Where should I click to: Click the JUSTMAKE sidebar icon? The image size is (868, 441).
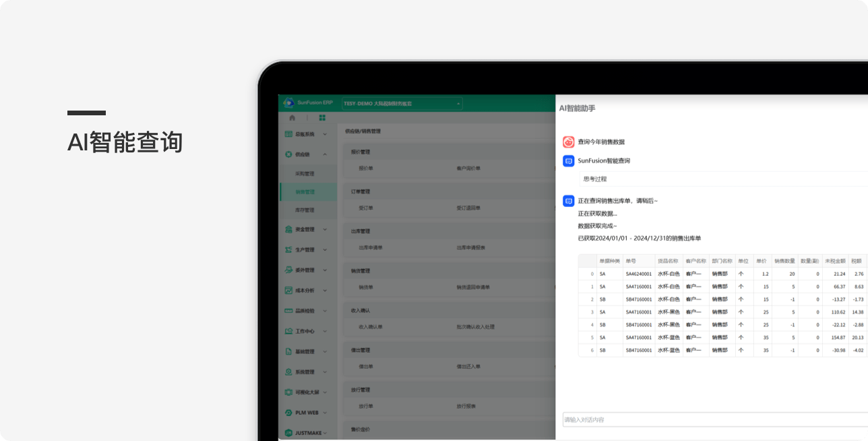(x=288, y=432)
